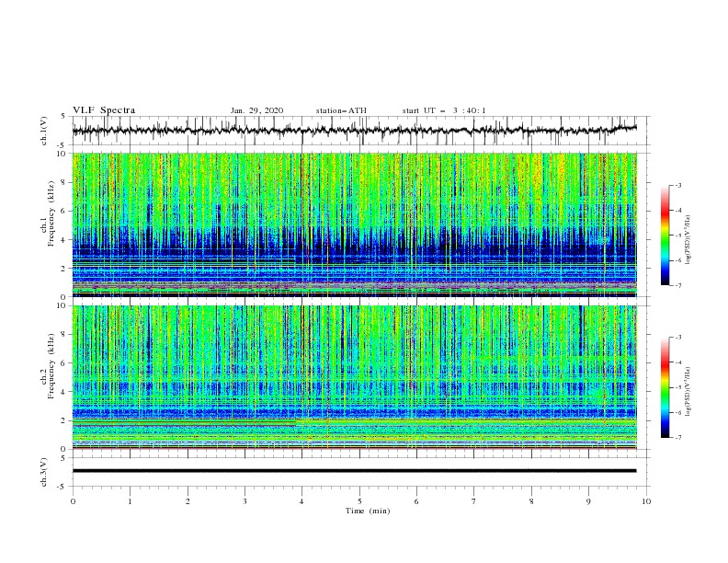Image resolution: width=728 pixels, height=563 pixels.
Task: Click the ch.2 PSD color scale bar
Action: click(665, 387)
